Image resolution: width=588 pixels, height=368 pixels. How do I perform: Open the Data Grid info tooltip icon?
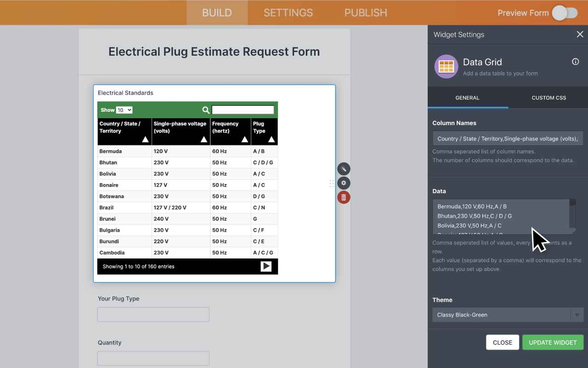pos(575,61)
